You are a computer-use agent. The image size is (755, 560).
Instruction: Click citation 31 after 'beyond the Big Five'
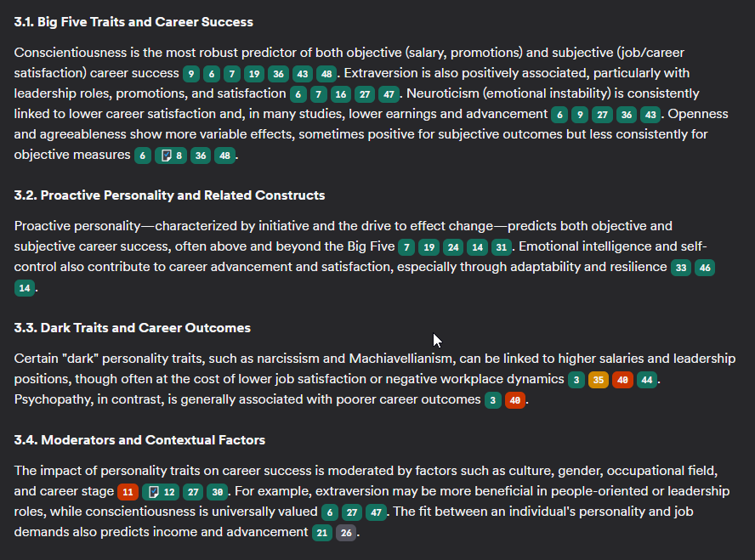[x=502, y=247]
